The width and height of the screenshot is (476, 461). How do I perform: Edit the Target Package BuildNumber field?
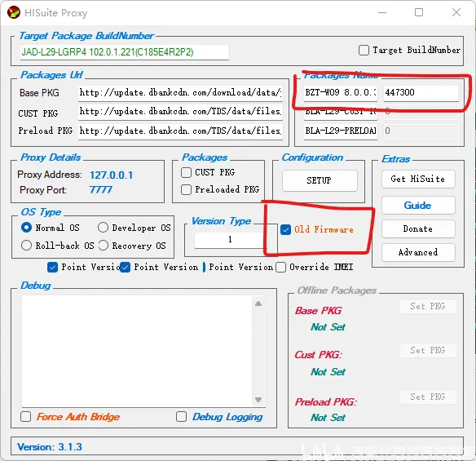[x=125, y=52]
